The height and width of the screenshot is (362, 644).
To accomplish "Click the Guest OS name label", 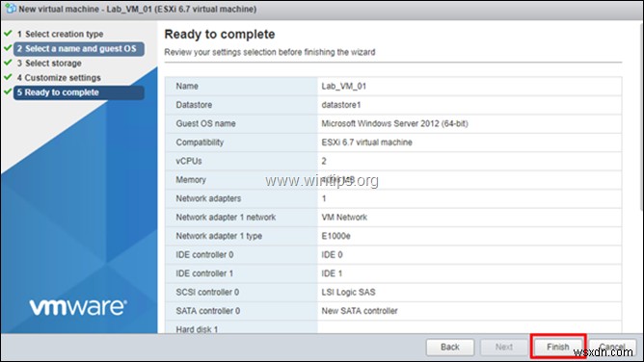I will pyautogui.click(x=205, y=124).
